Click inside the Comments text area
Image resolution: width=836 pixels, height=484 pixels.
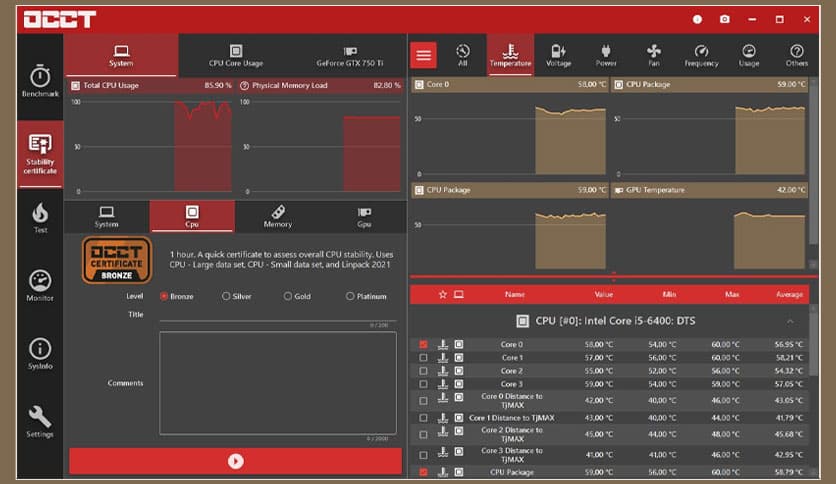click(278, 383)
